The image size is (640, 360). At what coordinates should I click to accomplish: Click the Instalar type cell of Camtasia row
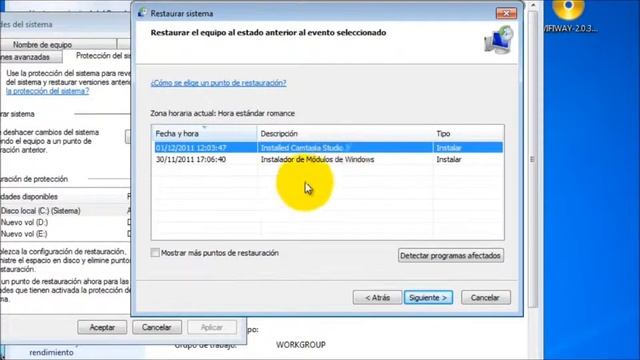[449, 148]
